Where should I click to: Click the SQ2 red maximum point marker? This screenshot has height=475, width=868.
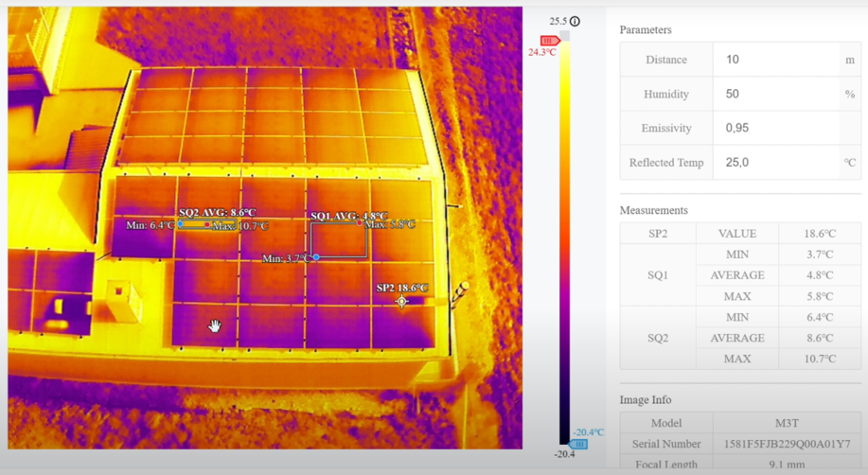pyautogui.click(x=208, y=225)
